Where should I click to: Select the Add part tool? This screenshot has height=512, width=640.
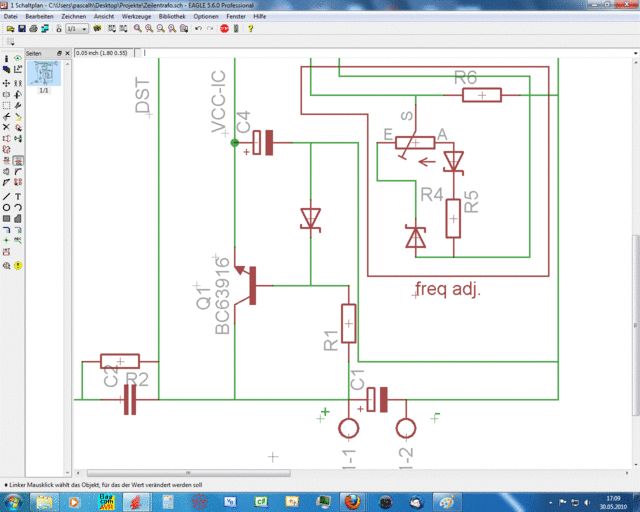pos(18,127)
